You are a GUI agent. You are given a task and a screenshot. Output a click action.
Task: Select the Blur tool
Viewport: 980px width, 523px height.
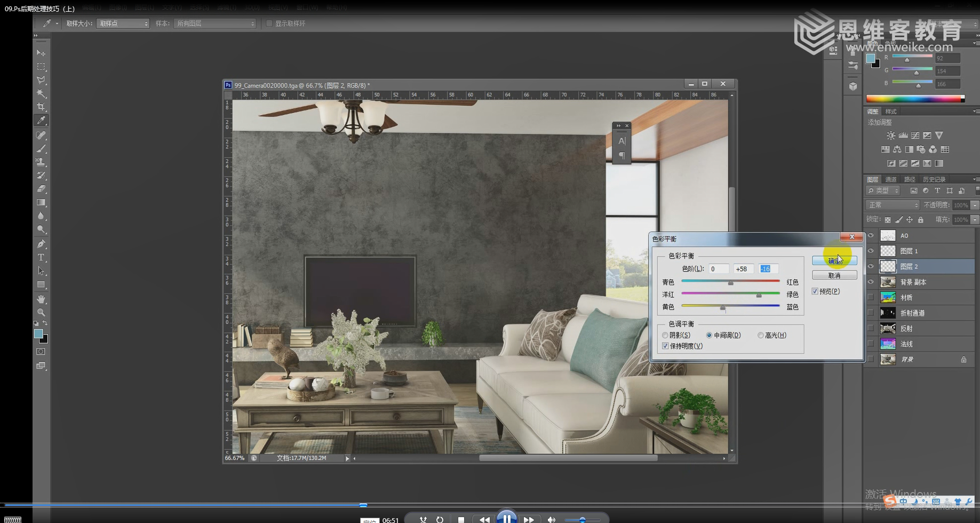click(41, 216)
